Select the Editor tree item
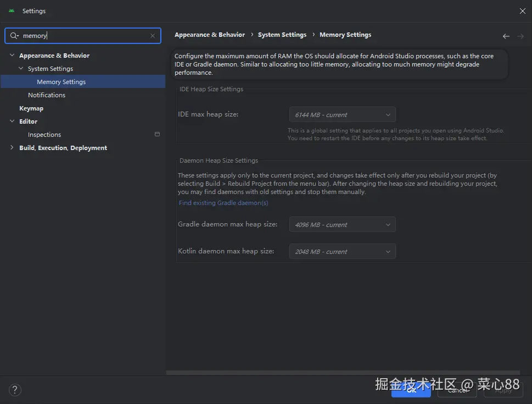532x404 pixels. [28, 121]
